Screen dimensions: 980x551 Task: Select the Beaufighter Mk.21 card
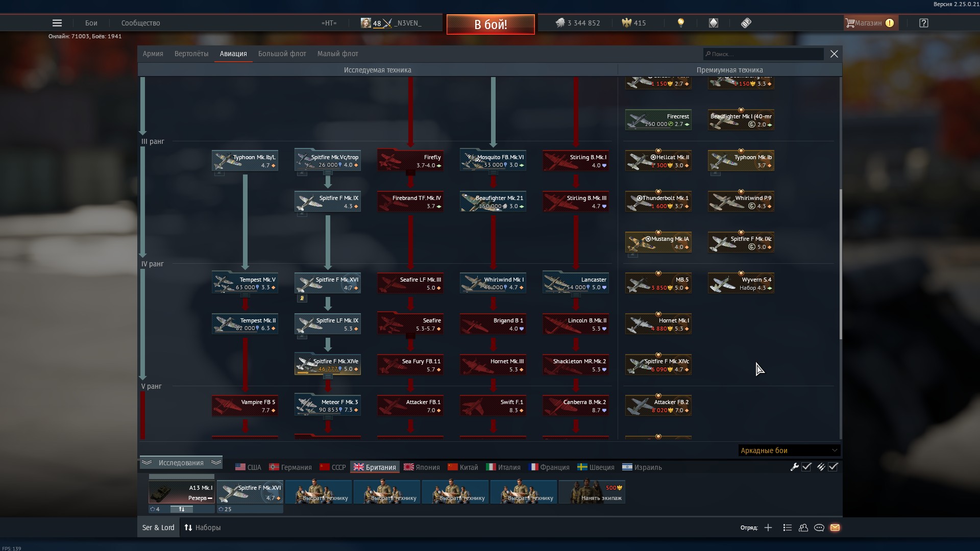[493, 202]
